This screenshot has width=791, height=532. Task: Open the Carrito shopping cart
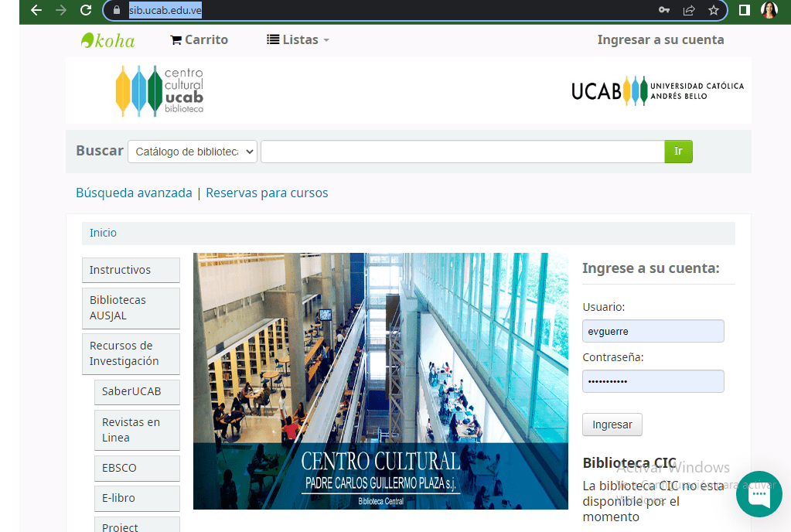coord(199,40)
